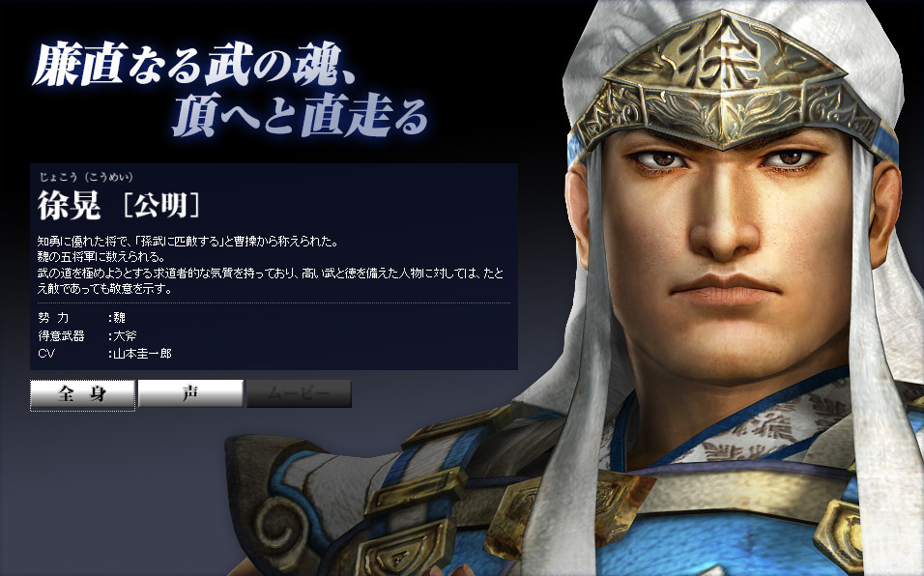Click the 声 voice button
The height and width of the screenshot is (576, 924).
[x=190, y=393]
